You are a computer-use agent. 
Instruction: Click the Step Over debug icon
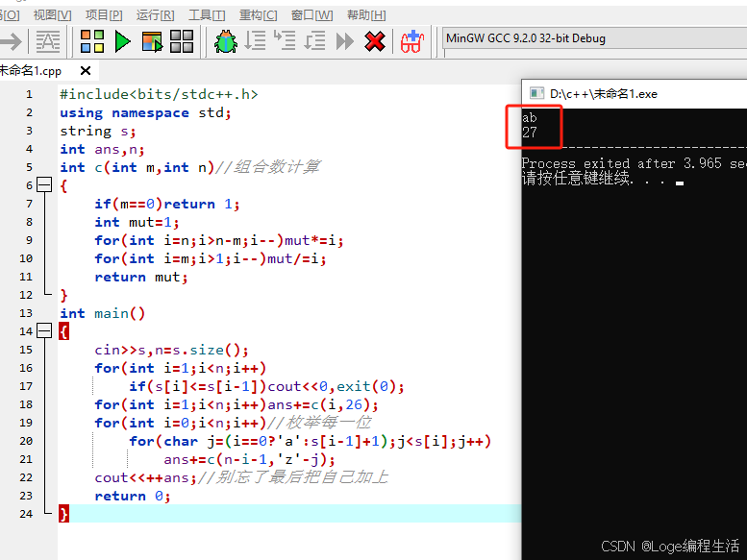coord(255,41)
